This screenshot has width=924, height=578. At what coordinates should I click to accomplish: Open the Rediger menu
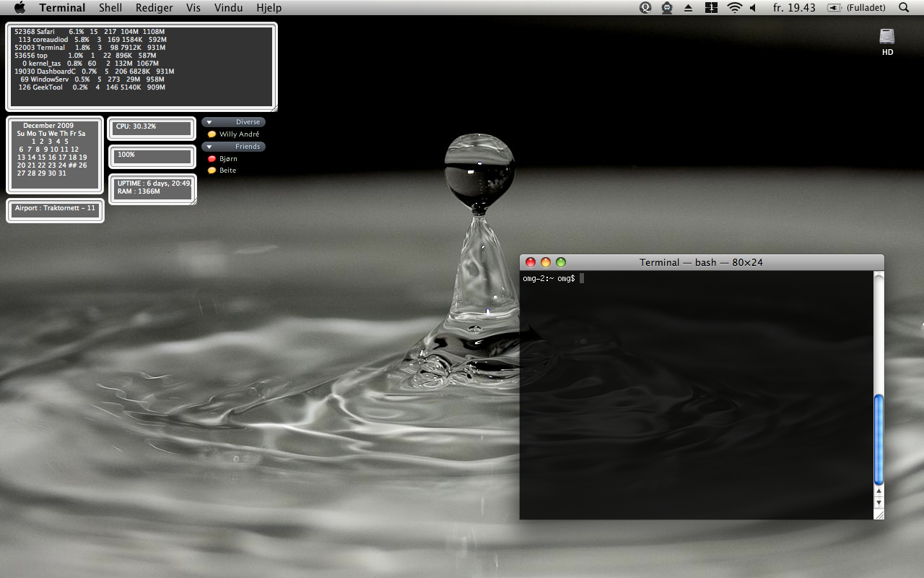154,8
